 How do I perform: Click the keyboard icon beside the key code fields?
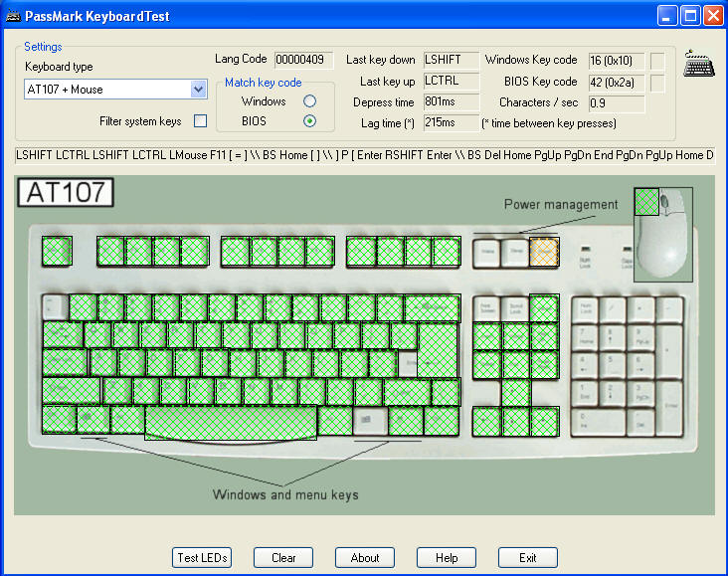coord(699,64)
